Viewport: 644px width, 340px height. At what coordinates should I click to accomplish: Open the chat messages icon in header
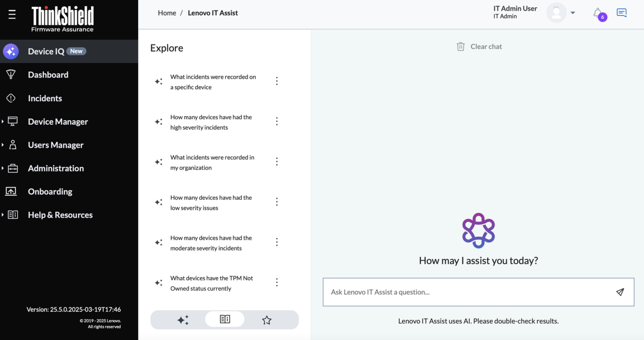tap(622, 13)
